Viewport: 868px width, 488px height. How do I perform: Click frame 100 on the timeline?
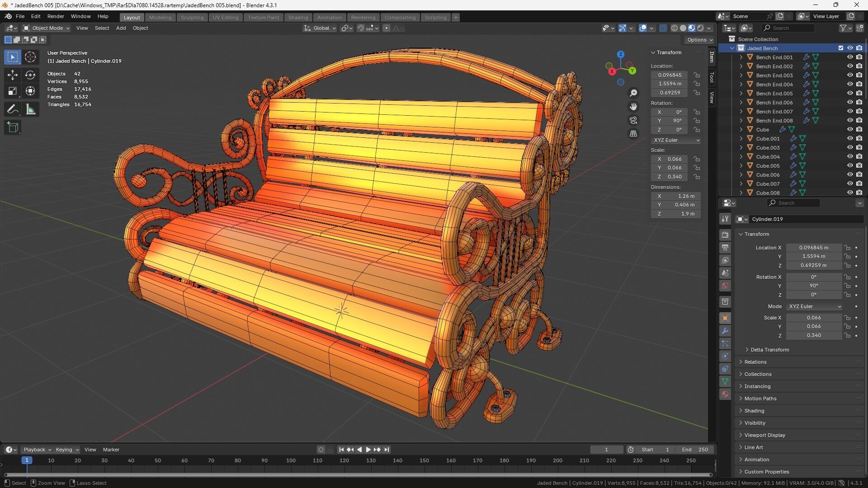click(x=291, y=460)
